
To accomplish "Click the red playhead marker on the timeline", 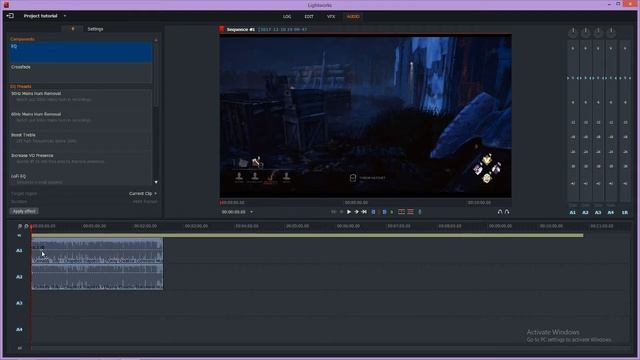I will pos(31,226).
